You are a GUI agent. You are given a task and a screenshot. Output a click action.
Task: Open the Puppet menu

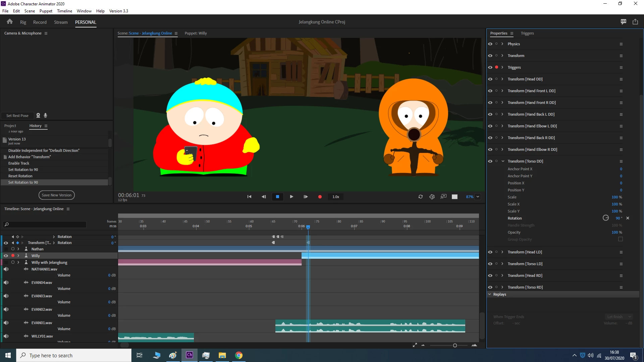pyautogui.click(x=46, y=11)
